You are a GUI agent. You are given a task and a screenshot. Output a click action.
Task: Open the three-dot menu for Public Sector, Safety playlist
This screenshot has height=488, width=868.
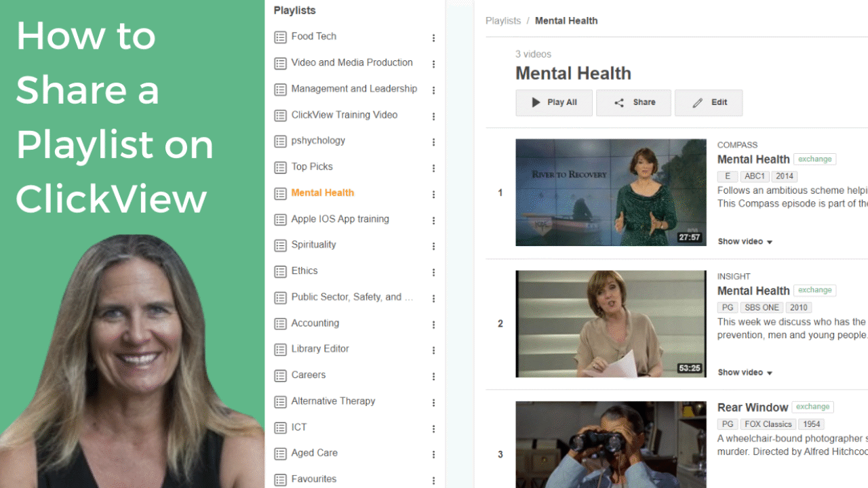click(x=433, y=299)
